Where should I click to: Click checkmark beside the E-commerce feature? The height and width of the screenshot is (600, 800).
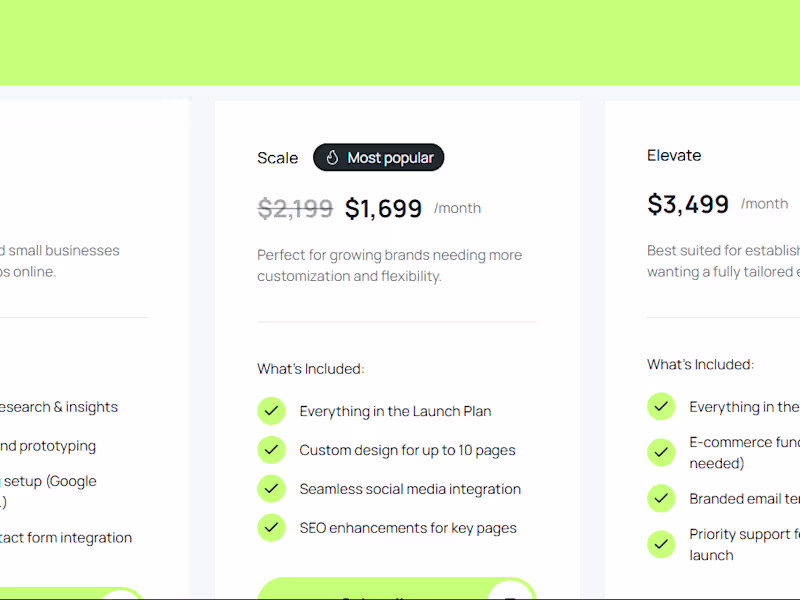coord(661,452)
